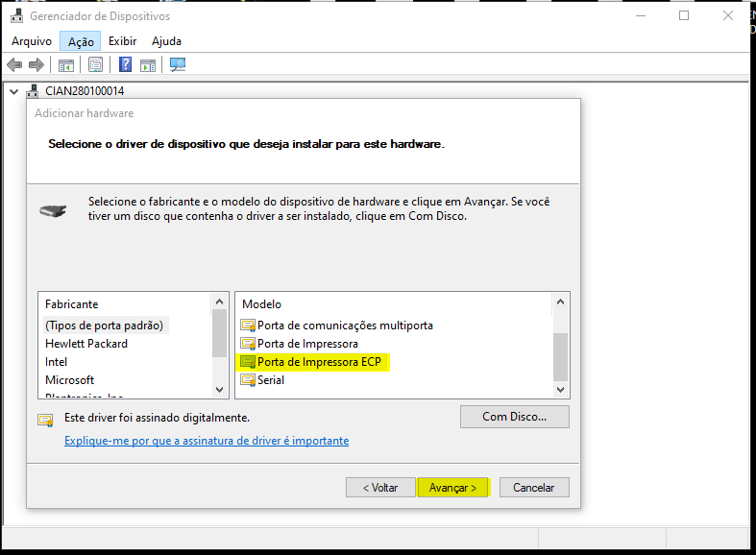The width and height of the screenshot is (756, 555).
Task: Select Hewlett Packard manufacturer
Action: [x=86, y=344]
